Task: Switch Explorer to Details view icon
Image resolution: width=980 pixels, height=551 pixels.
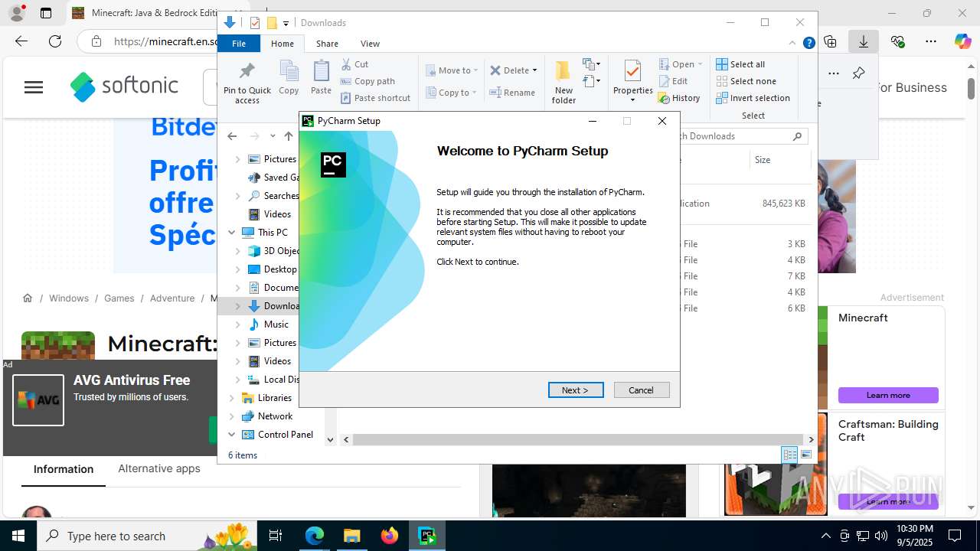Action: pos(789,455)
